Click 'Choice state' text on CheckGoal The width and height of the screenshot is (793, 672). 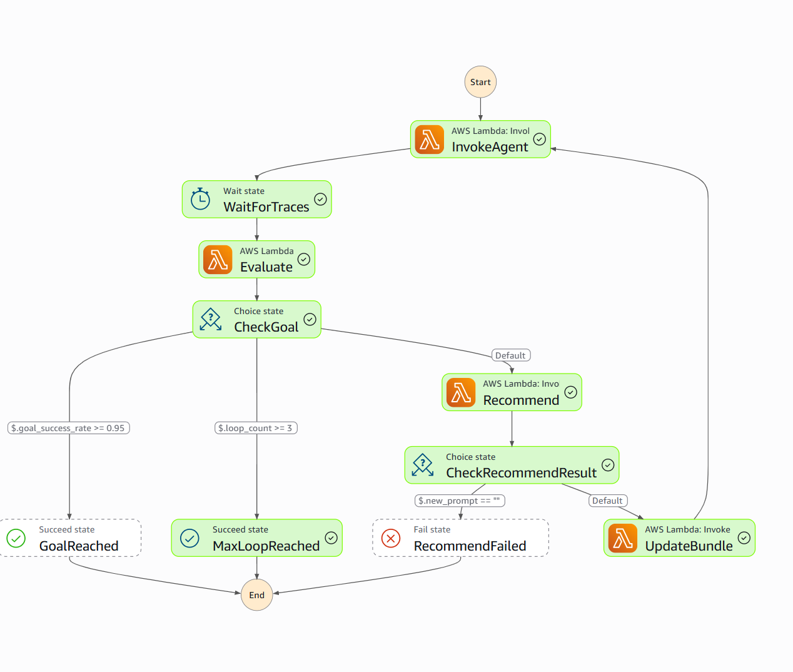pos(258,311)
